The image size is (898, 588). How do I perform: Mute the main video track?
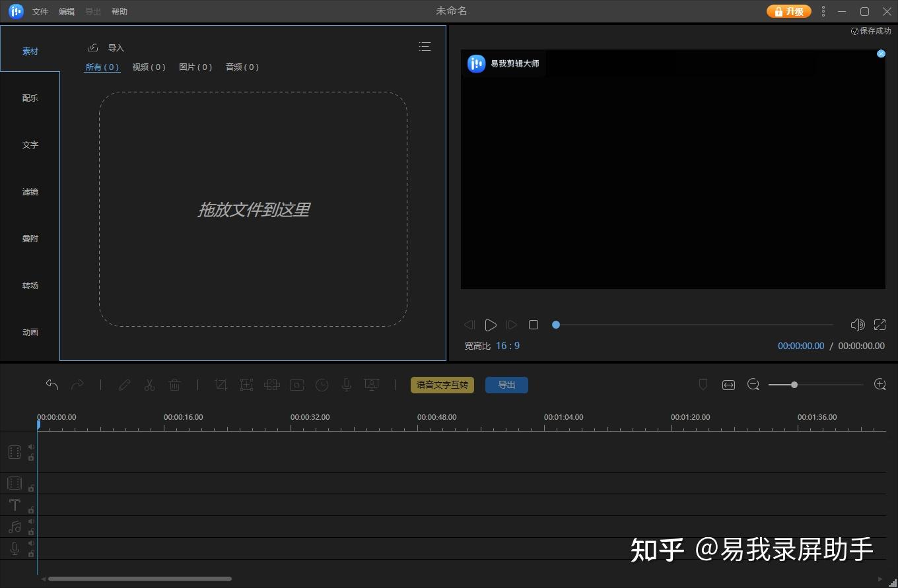point(31,447)
